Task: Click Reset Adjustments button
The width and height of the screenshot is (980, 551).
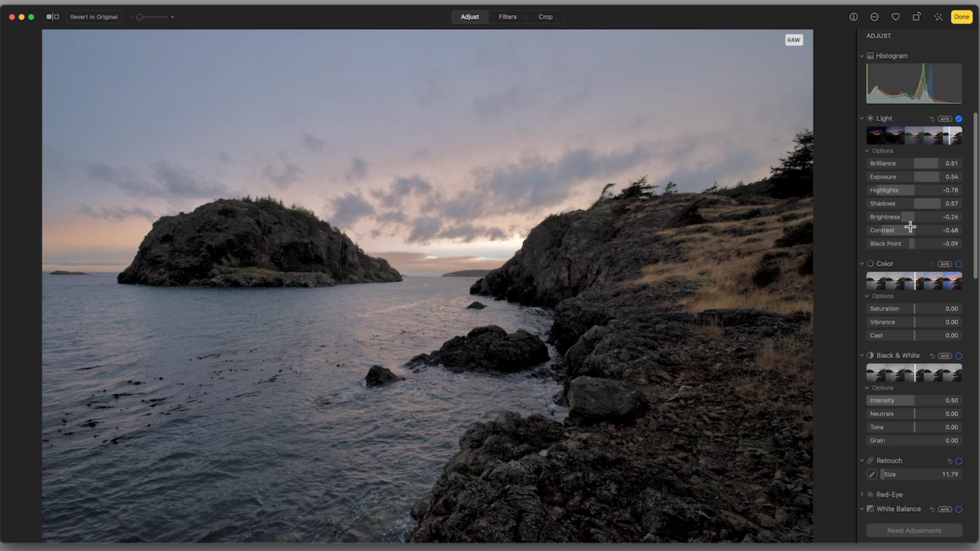Action: pos(914,531)
